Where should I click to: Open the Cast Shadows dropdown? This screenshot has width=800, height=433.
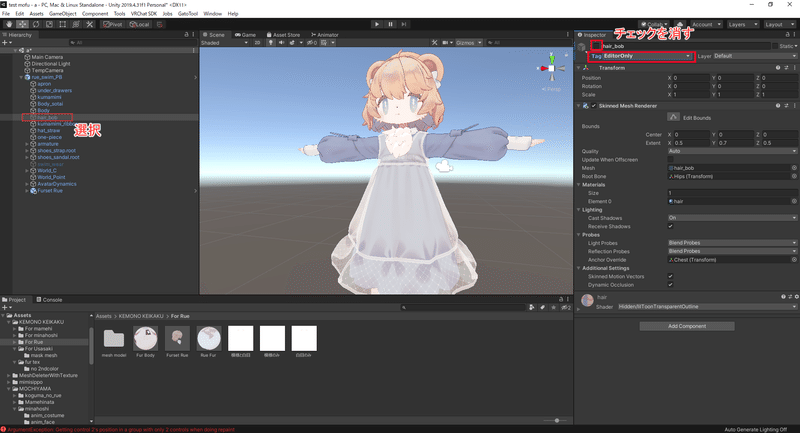coord(732,218)
